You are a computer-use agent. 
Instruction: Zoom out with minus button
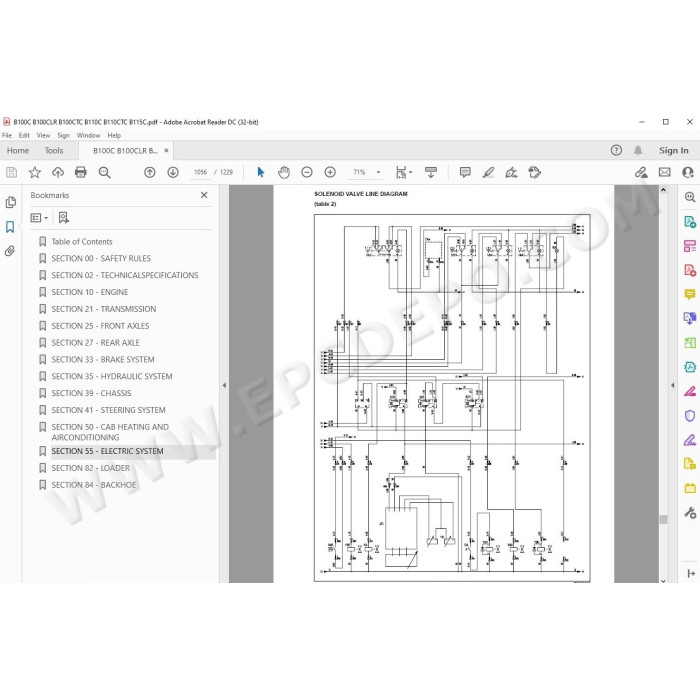pos(307,172)
